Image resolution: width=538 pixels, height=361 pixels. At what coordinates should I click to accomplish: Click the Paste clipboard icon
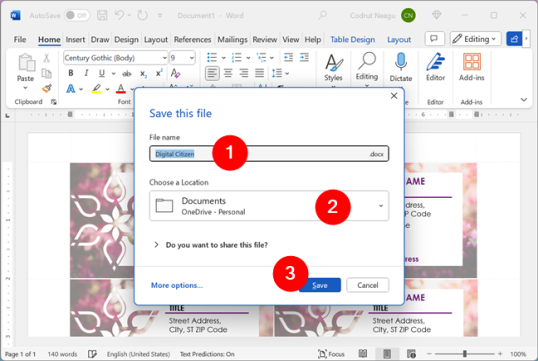(26, 62)
